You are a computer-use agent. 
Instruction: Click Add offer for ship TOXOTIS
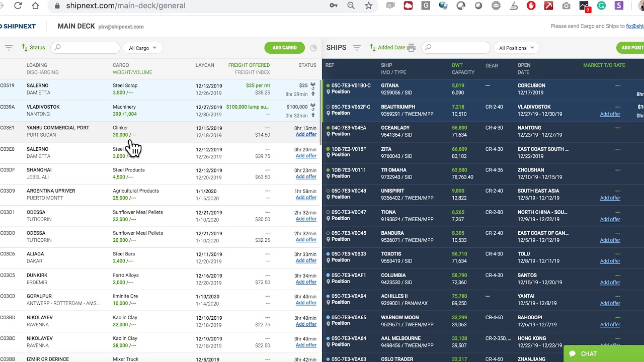[x=610, y=261]
